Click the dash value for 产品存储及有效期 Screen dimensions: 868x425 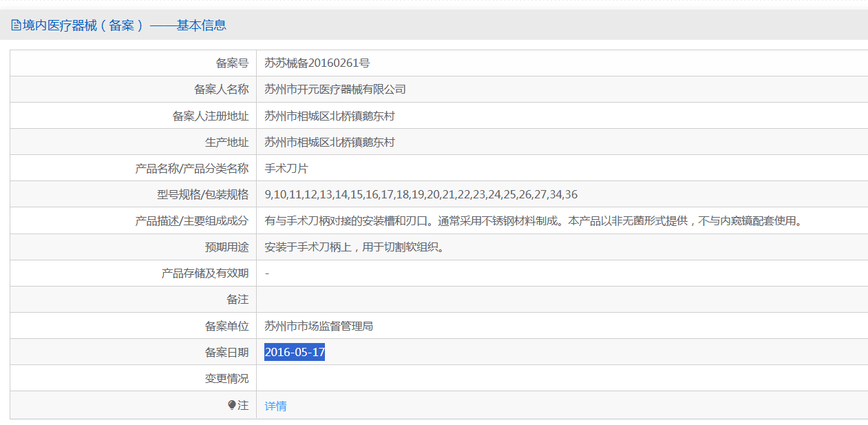pos(267,273)
